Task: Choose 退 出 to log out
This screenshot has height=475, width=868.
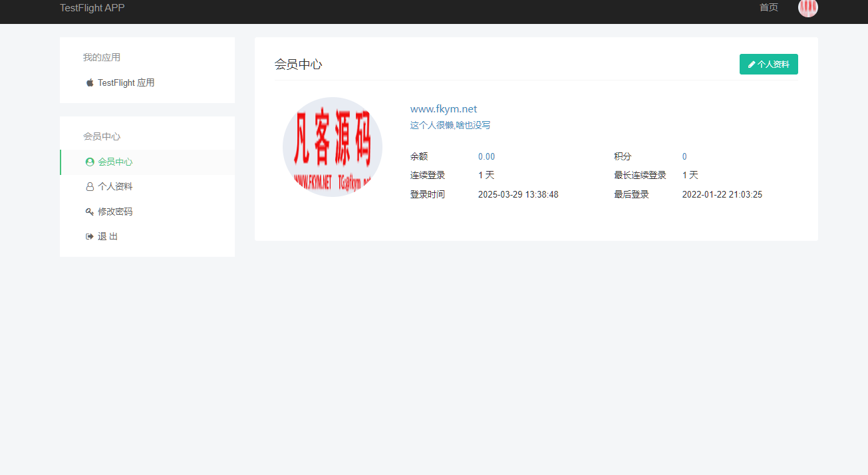Action: click(x=147, y=236)
